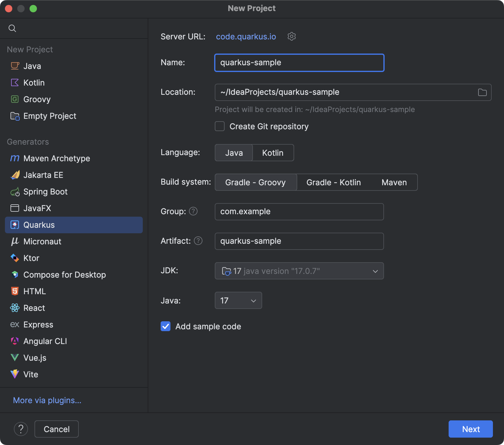
Task: Enable the Create Git repository checkbox
Action: click(219, 126)
